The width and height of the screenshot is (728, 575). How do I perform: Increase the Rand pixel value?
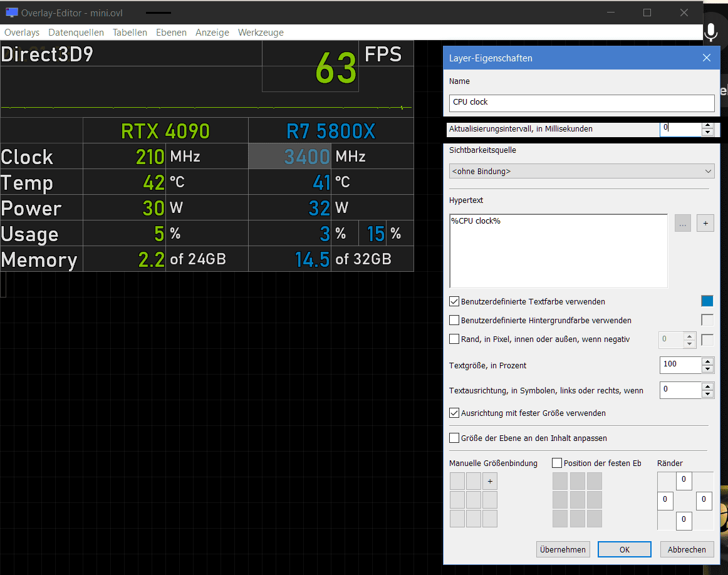[689, 336]
